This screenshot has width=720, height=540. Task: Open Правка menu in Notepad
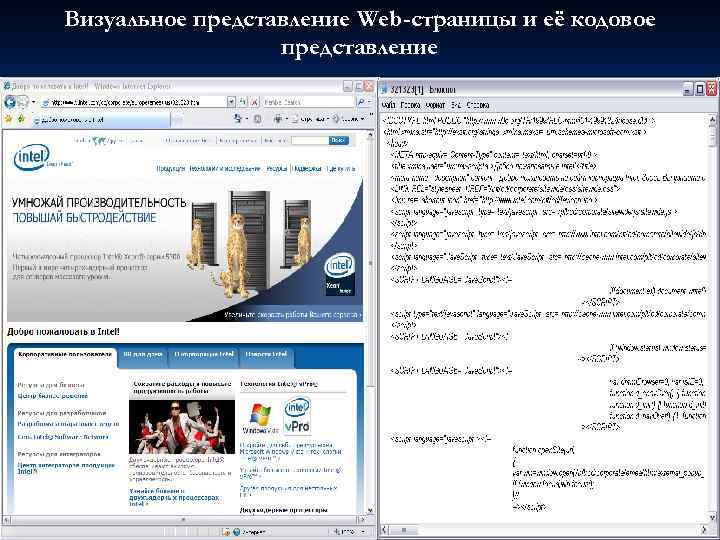[410, 105]
